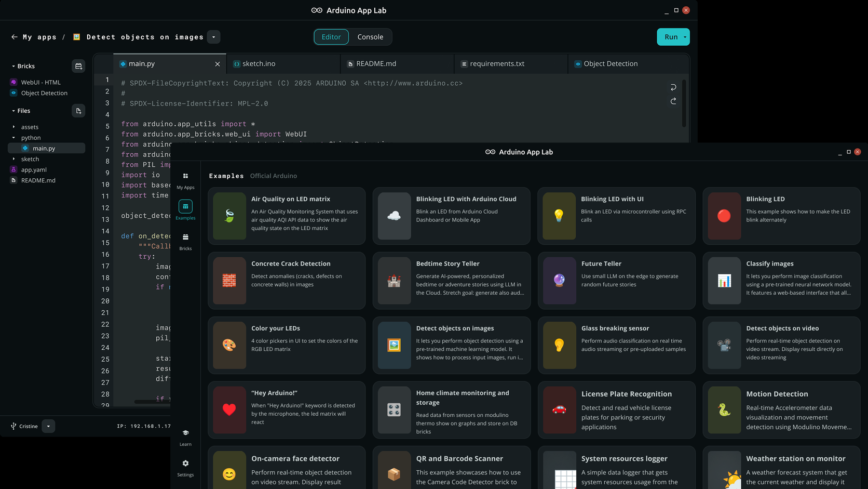Open the Concrete Crack Detection brick icon
The image size is (868, 489).
(229, 281)
